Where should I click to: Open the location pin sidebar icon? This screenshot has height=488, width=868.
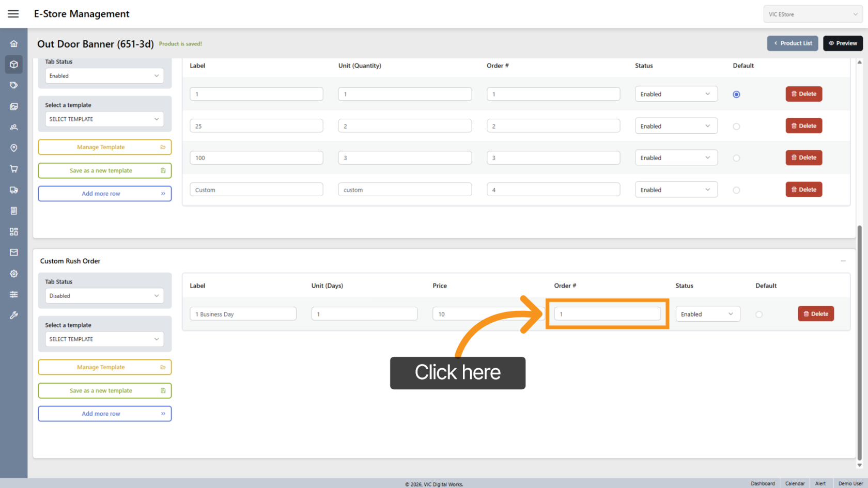point(14,148)
